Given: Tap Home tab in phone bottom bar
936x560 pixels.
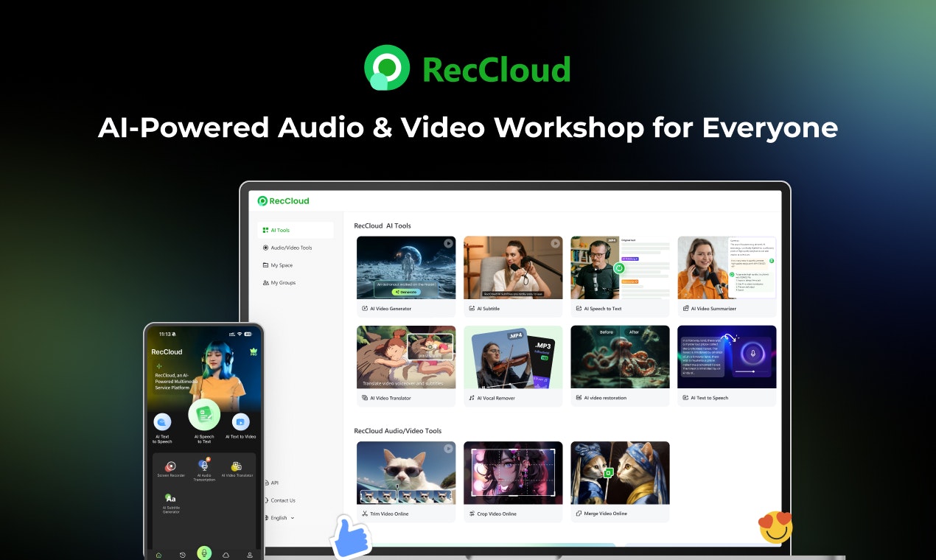Looking at the screenshot, I should [x=158, y=555].
